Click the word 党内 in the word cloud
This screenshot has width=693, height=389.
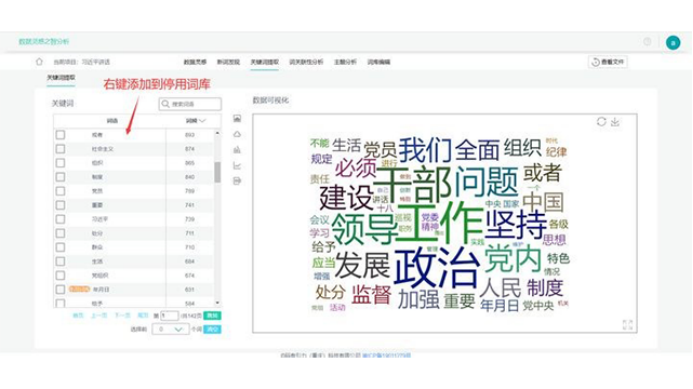coord(513,259)
